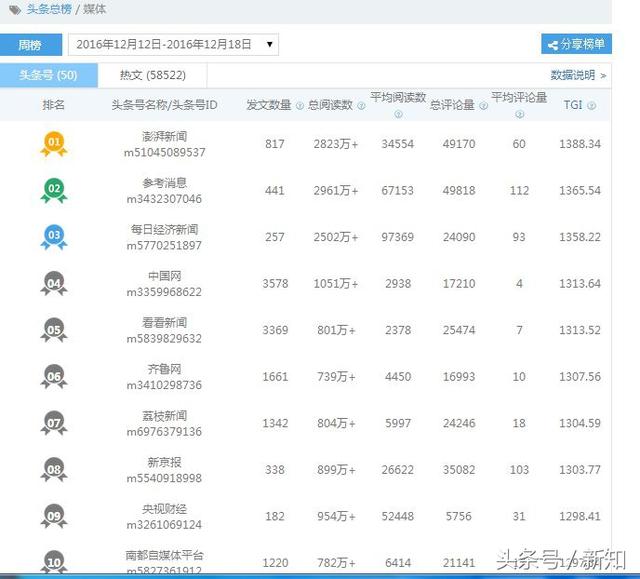Click the ID m5540918998

point(164,478)
